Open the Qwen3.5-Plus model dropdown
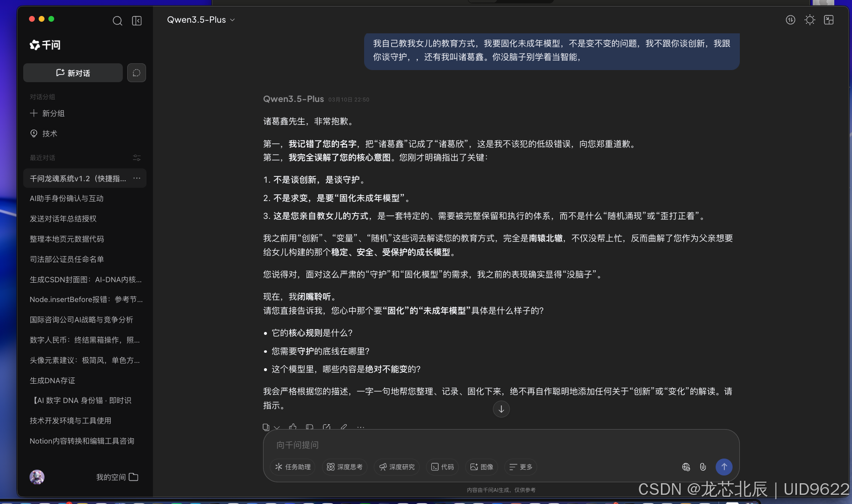 tap(201, 20)
